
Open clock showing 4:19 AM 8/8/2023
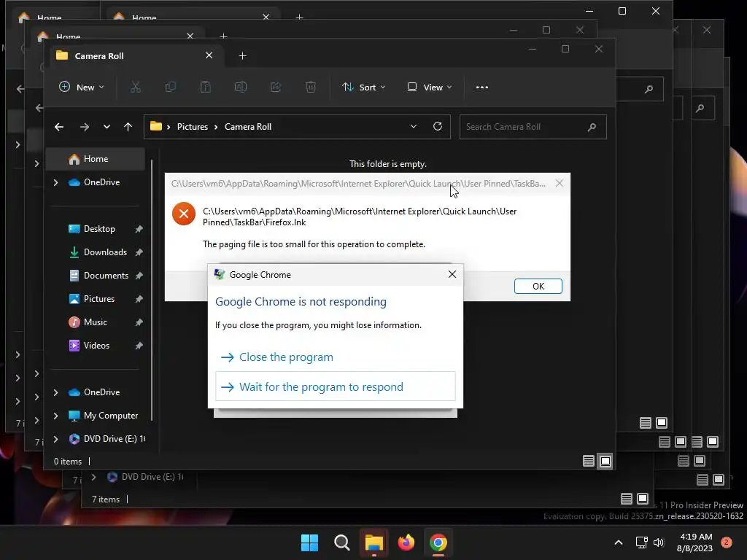point(695,542)
